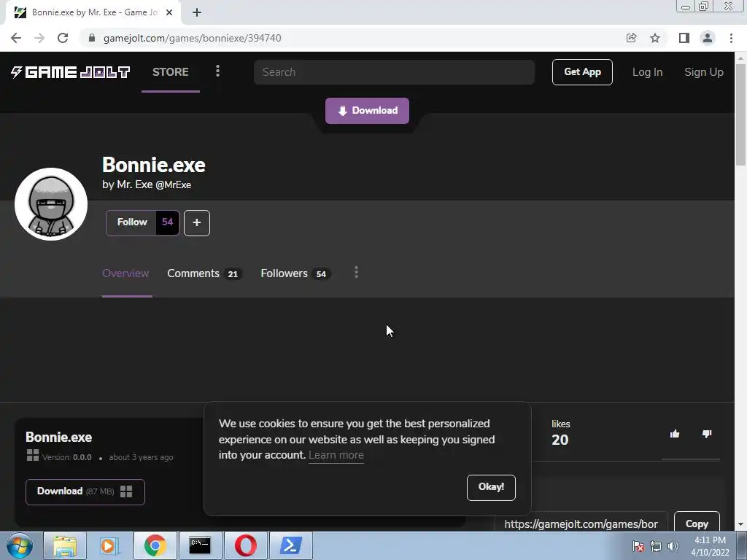The height and width of the screenshot is (560, 747).
Task: Click the share page icon in address bar
Action: coord(631,38)
